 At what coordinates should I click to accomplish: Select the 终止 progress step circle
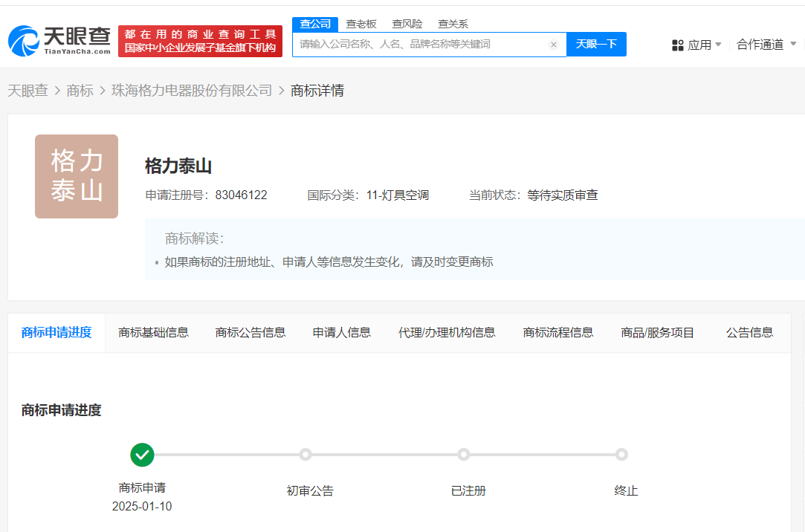pyautogui.click(x=621, y=455)
